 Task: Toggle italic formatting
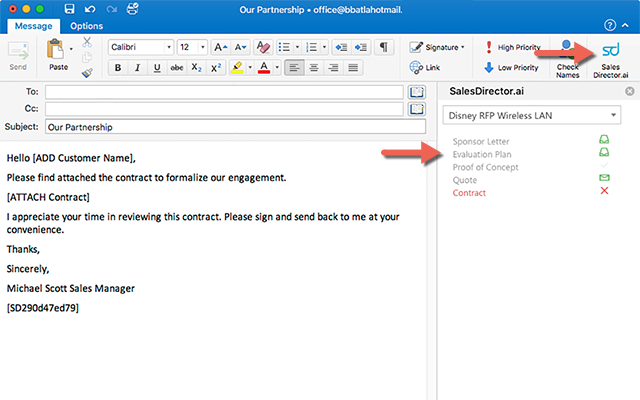coord(138,68)
